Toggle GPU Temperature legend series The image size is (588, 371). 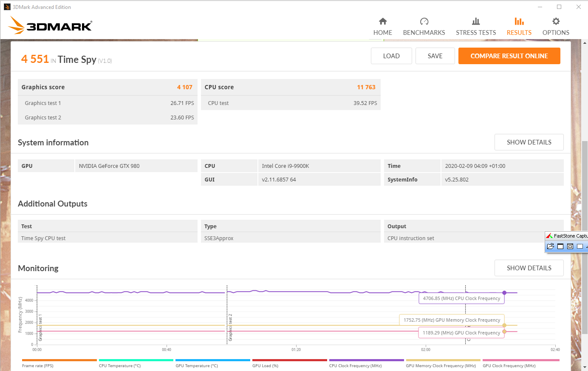click(x=213, y=363)
